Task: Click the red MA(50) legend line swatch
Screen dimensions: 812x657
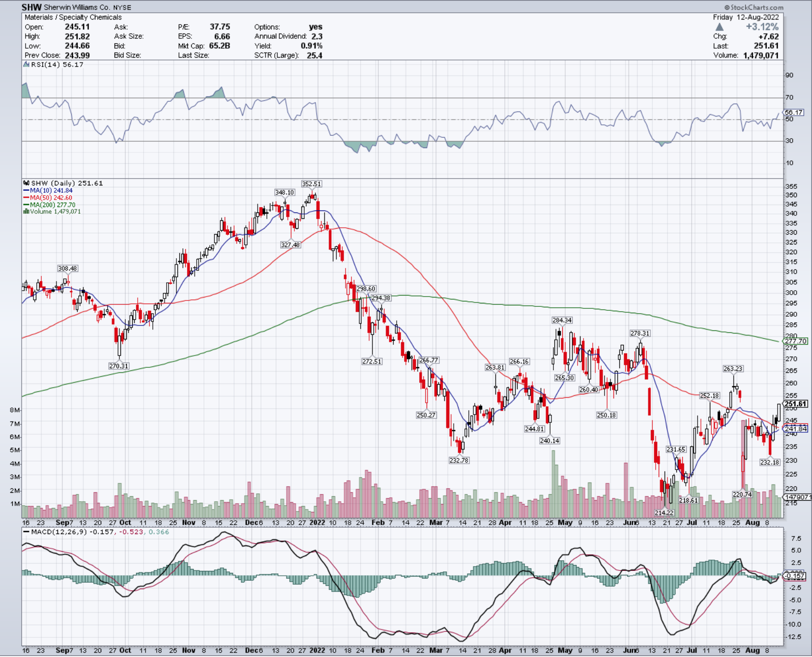Action: pos(26,198)
